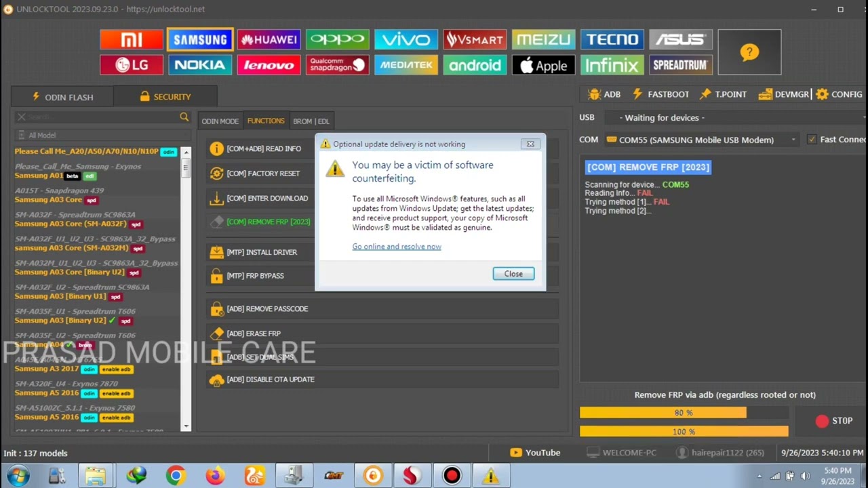The height and width of the screenshot is (488, 868).
Task: Click the Close button in the dialog
Action: [513, 274]
